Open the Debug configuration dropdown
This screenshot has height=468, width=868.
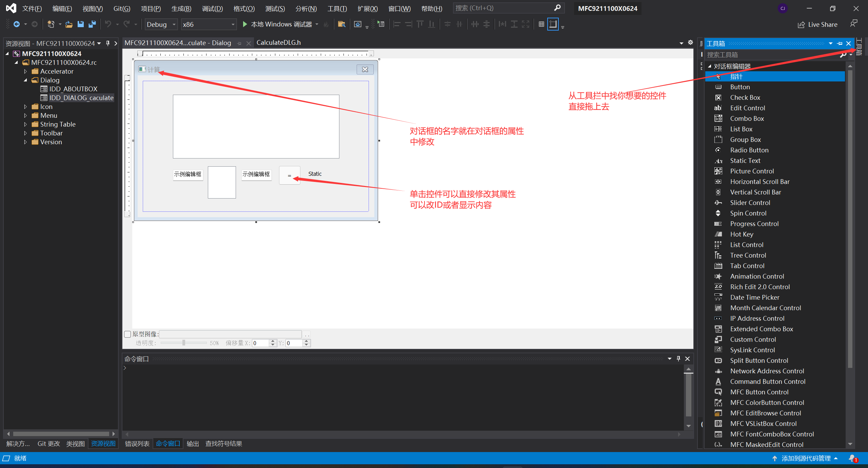pyautogui.click(x=174, y=24)
